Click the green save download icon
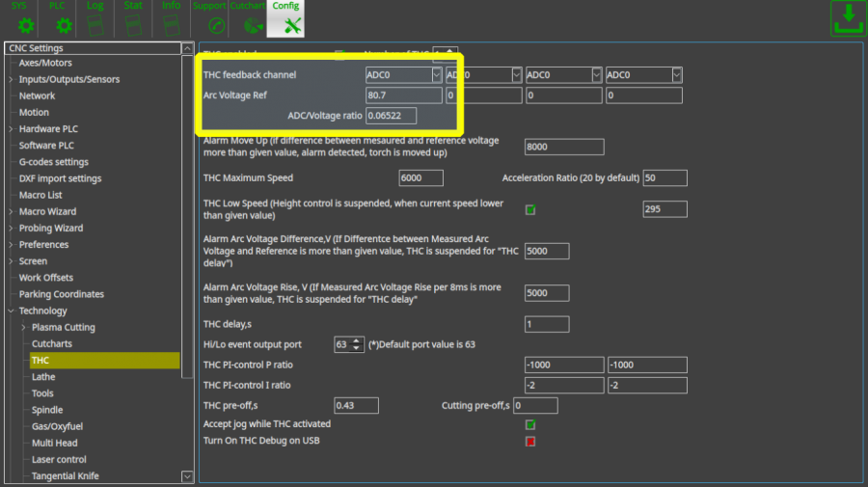Viewport: 868px width, 487px height. [x=847, y=18]
